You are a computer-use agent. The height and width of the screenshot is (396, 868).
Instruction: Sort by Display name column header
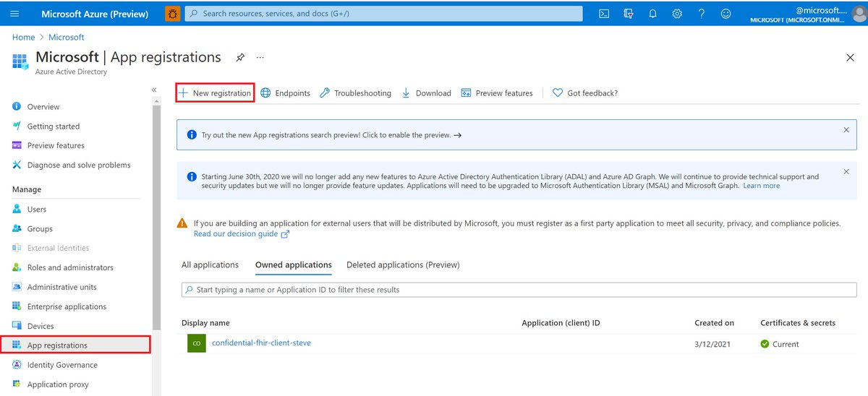click(x=205, y=323)
